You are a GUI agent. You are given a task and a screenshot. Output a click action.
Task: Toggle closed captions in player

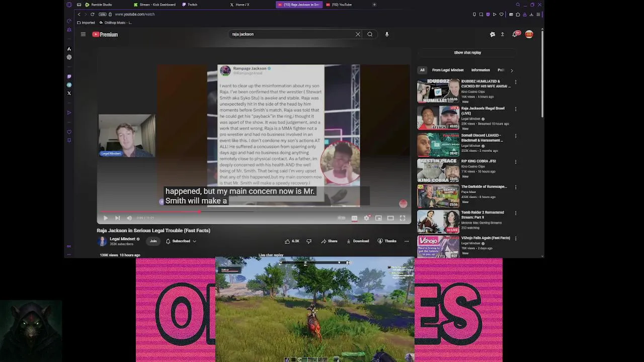[x=354, y=218]
